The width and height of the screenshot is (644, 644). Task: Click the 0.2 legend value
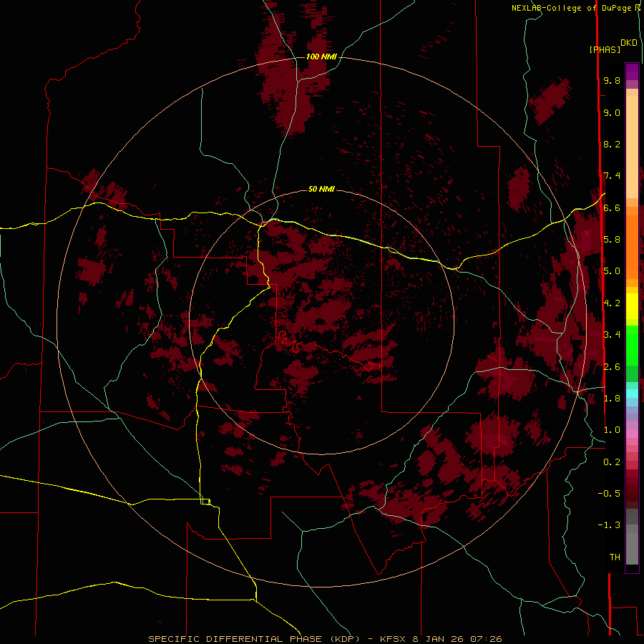[612, 462]
